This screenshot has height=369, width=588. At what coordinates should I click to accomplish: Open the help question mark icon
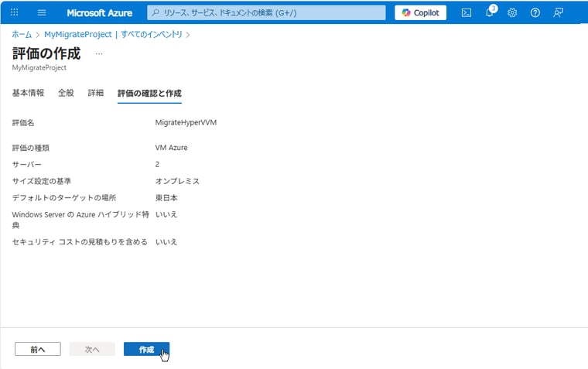[x=535, y=12]
